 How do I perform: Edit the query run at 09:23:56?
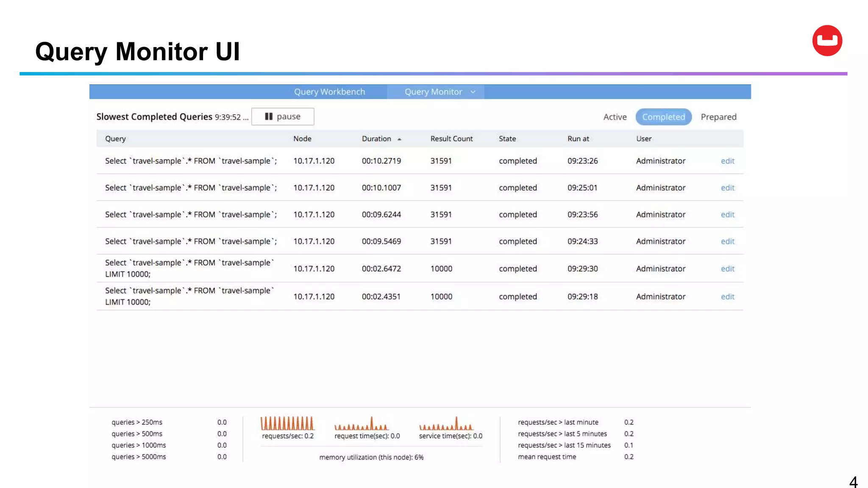point(727,215)
